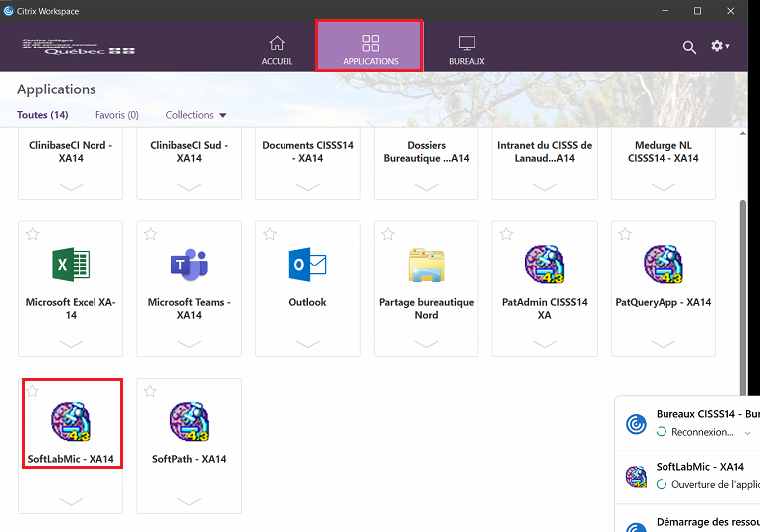Viewport: 760px width, 532px height.
Task: Launch Microsoft Excel XA-14 icon
Action: (71, 265)
